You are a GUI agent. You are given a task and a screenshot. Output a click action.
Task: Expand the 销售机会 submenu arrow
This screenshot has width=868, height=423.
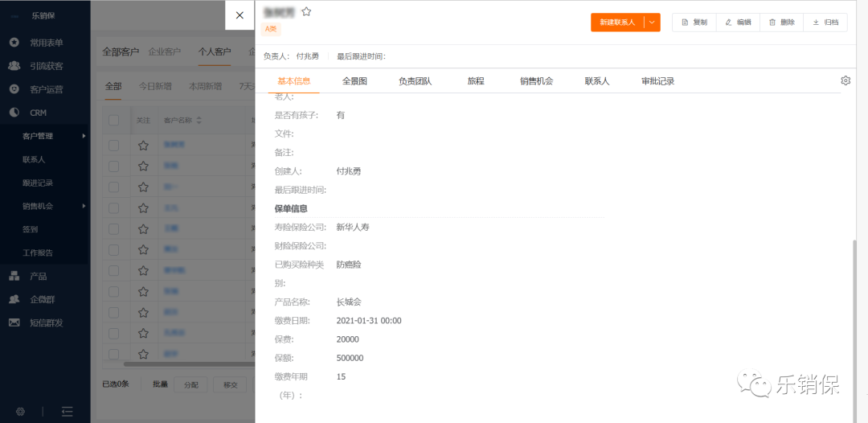84,206
